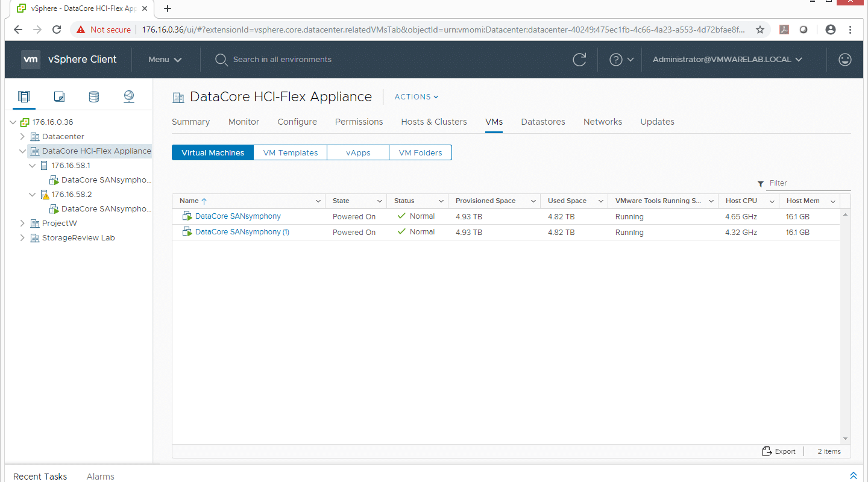Click the vSphere Client refresh icon
This screenshot has height=482, width=868.
(579, 60)
